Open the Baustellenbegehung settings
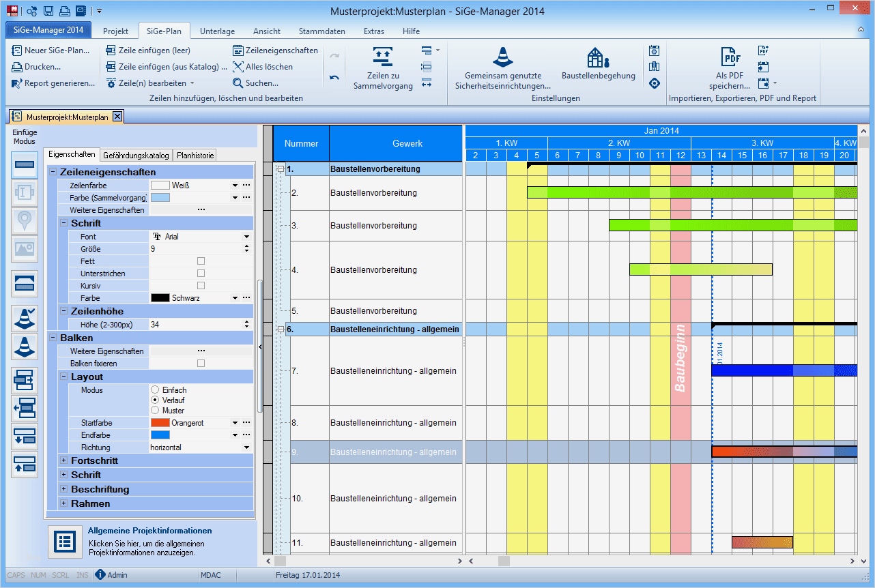This screenshot has width=875, height=588. (597, 66)
